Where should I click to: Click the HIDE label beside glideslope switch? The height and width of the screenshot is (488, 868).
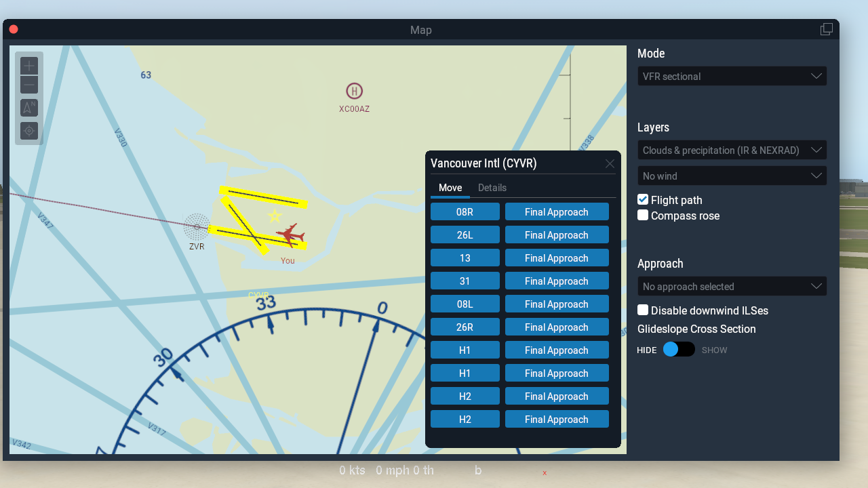coord(647,350)
